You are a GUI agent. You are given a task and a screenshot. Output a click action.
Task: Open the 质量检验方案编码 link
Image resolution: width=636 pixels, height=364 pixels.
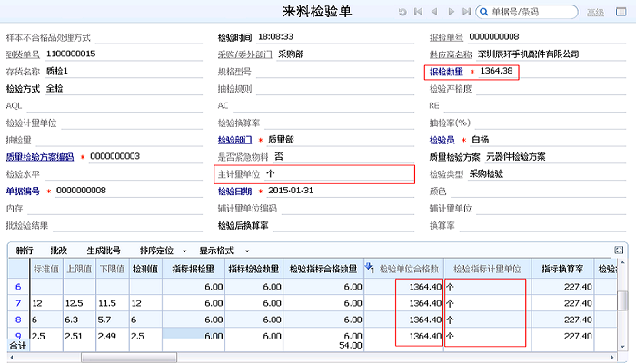[40, 157]
